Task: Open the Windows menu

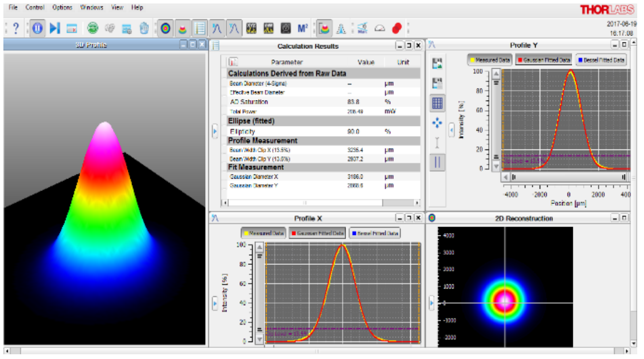Action: coord(91,7)
